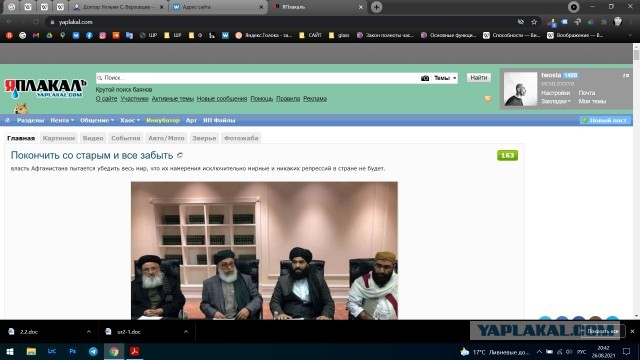Open Telegram from the taskbar
This screenshot has height=360, width=640.
tap(93, 351)
